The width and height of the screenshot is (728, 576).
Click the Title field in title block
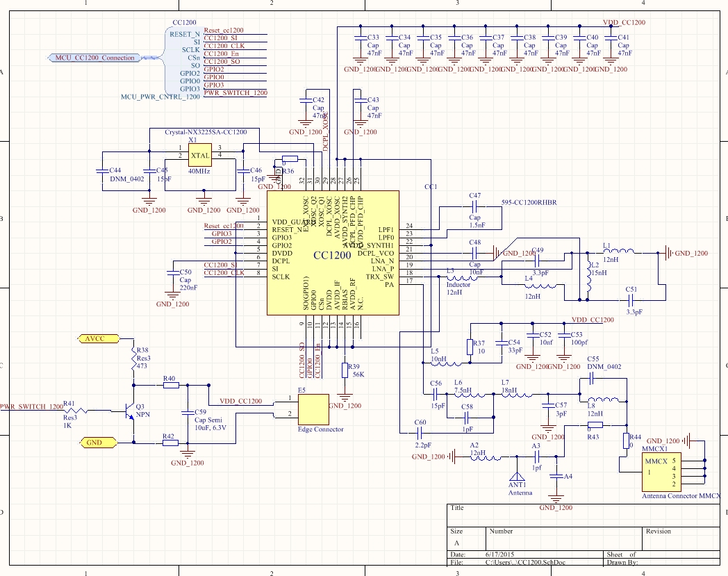tap(584, 516)
